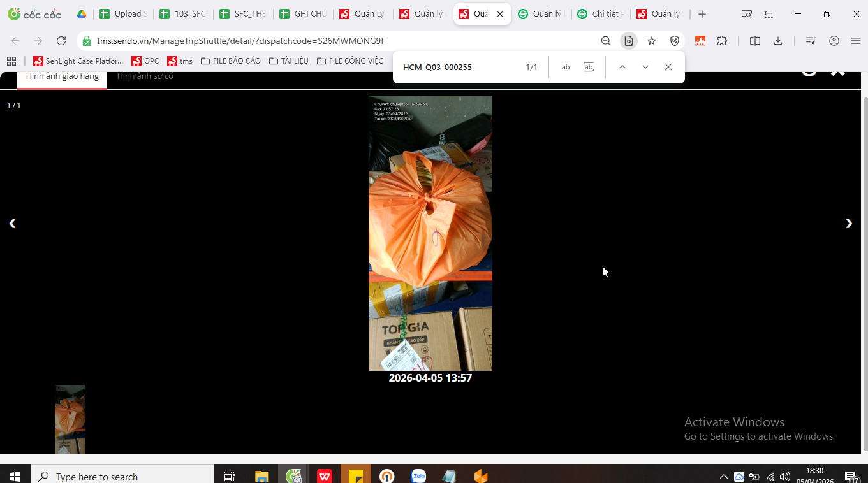The image size is (868, 483).
Task: Toggle the whole-word match option in find bar
Action: tap(589, 67)
